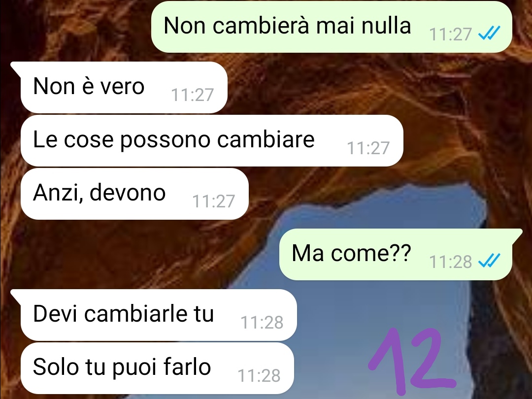This screenshot has width=532, height=399.
Task: Select the 'Non è vero' message
Action: [124, 87]
